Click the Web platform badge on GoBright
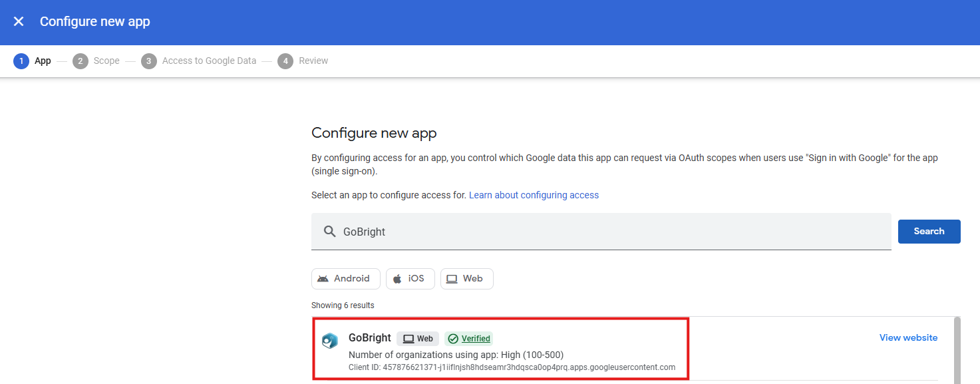Viewport: 980px width, 384px height. 418,339
